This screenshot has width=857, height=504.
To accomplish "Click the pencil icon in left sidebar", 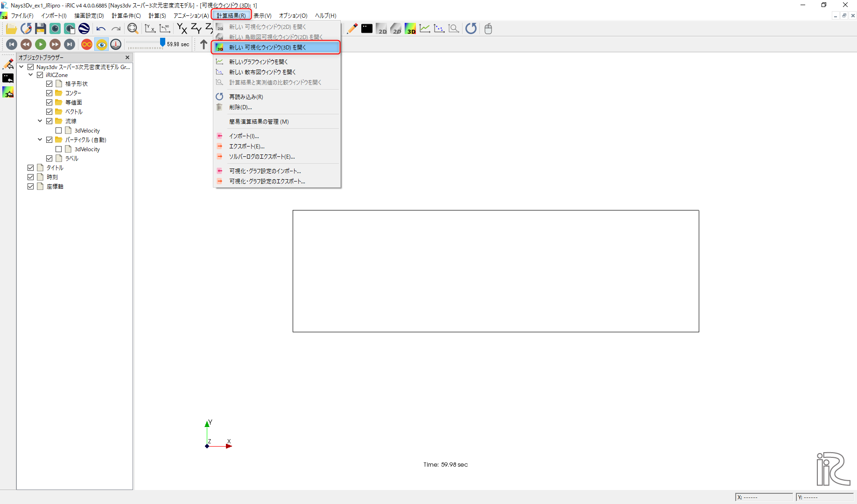I will coord(8,64).
